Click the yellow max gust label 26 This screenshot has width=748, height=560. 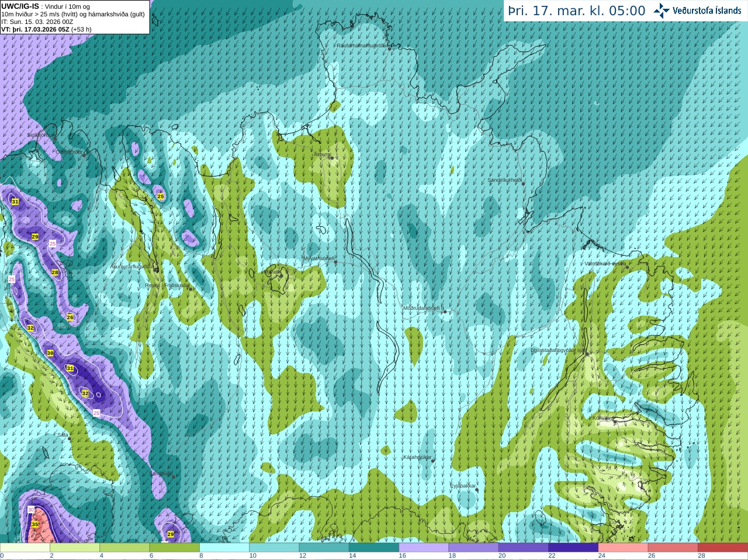pos(70,317)
